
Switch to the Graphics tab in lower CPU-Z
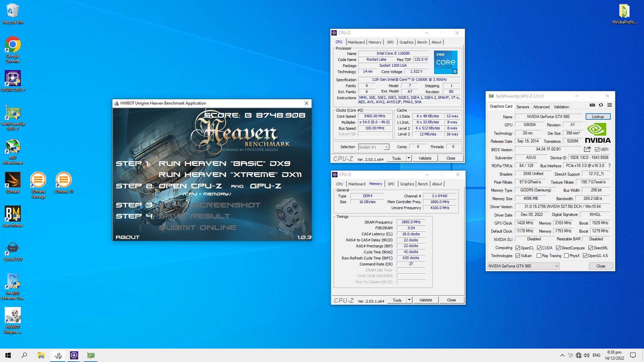tap(407, 184)
